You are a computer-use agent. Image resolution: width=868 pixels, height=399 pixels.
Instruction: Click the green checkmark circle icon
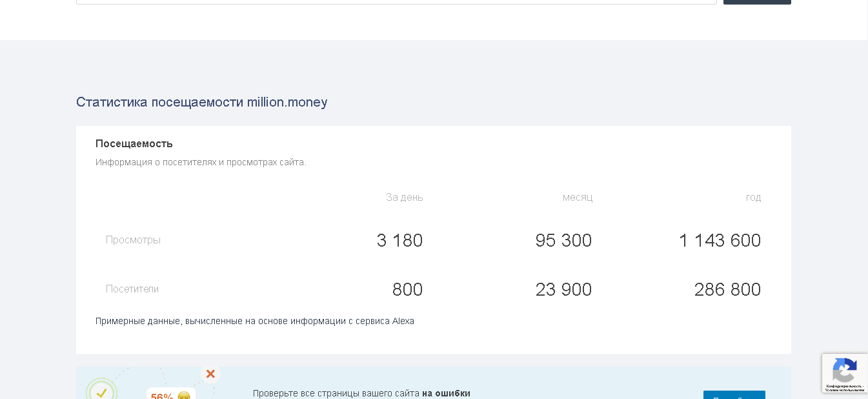pos(101,391)
